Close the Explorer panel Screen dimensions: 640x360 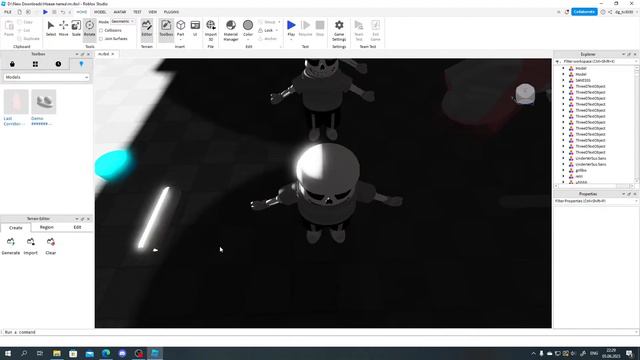(x=635, y=54)
